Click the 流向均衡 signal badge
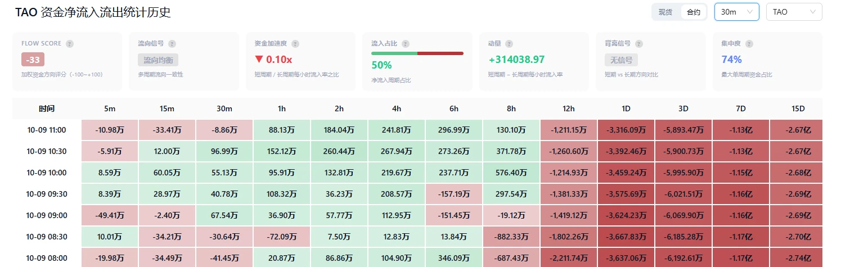 (158, 60)
